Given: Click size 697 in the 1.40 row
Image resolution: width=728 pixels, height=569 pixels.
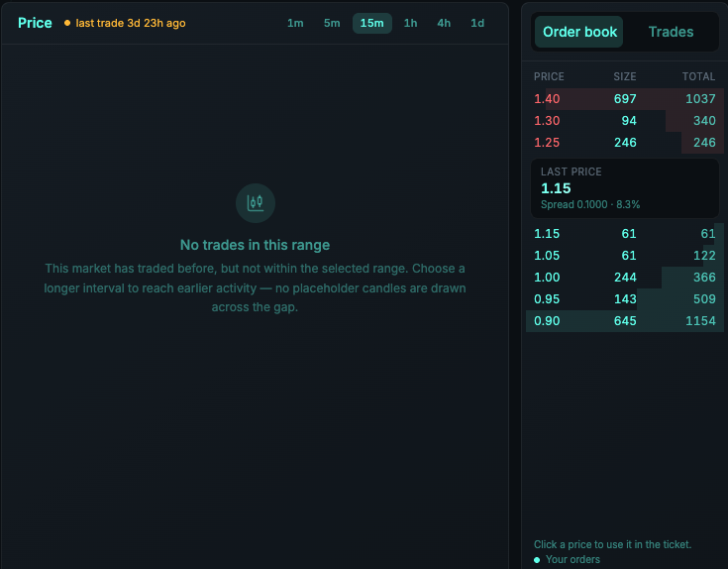Looking at the screenshot, I should coord(625,99).
